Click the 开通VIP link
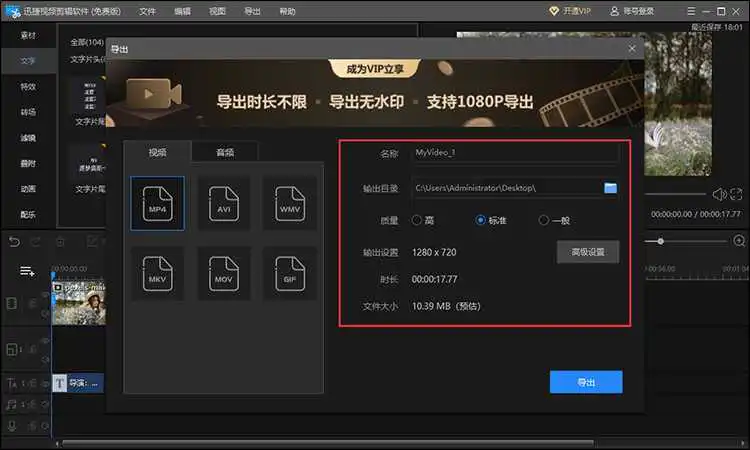Image resolution: width=750 pixels, height=450 pixels. 572,11
